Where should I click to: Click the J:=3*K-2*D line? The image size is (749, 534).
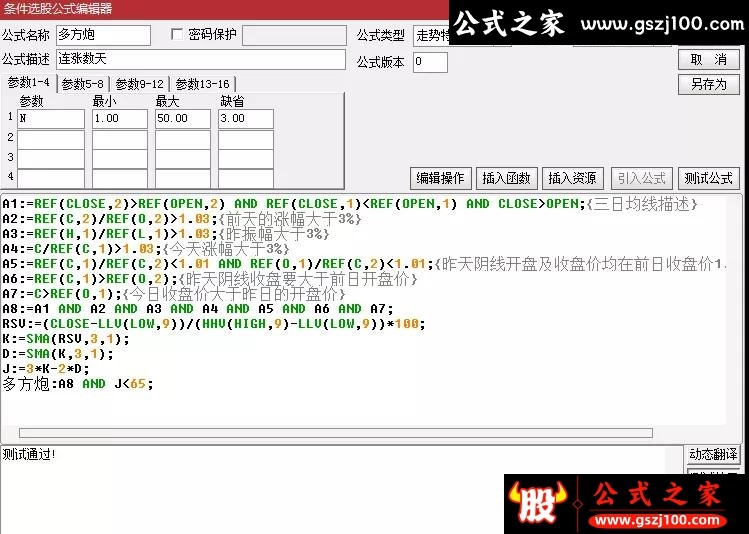pyautogui.click(x=45, y=369)
